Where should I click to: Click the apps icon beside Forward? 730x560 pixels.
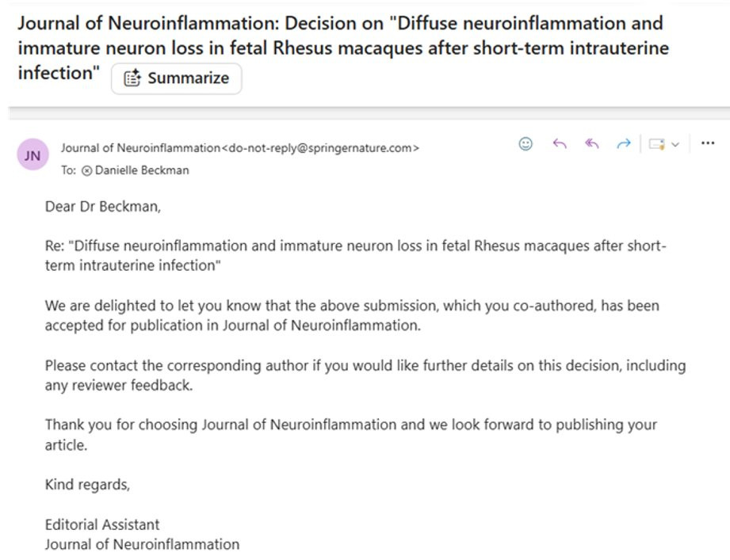[657, 144]
